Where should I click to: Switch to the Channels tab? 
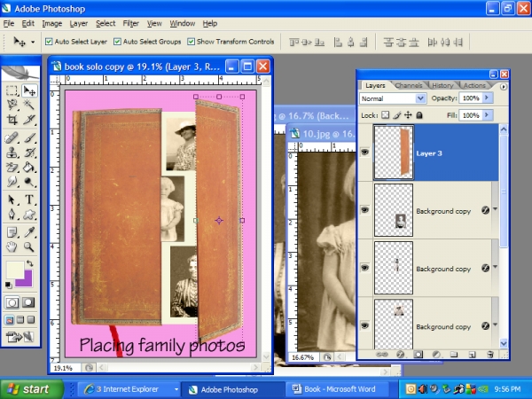coord(409,85)
